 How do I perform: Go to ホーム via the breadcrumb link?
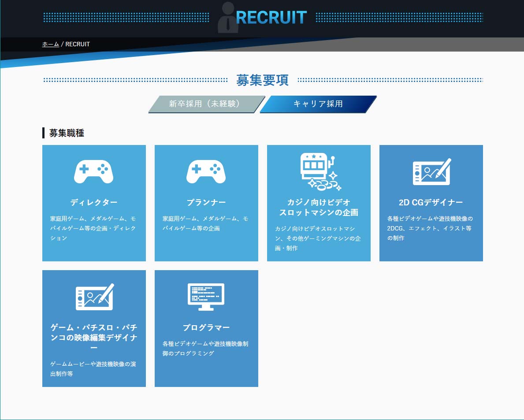50,44
